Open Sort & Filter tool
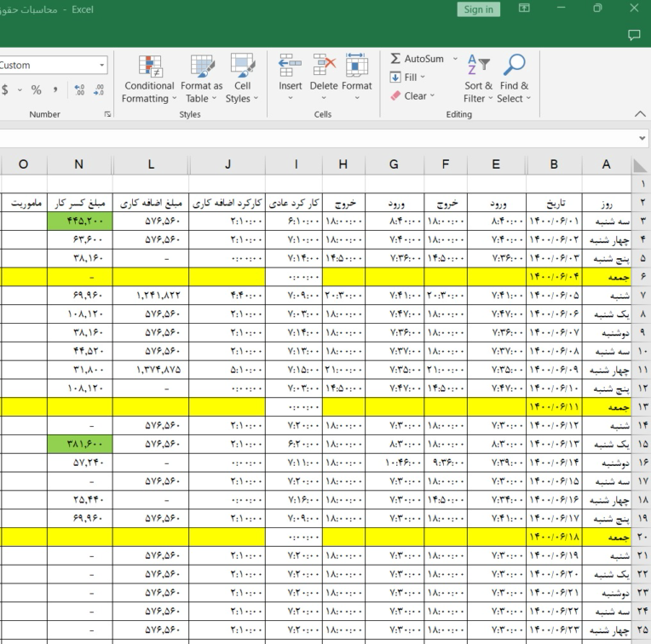The width and height of the screenshot is (651, 644). coord(478,80)
